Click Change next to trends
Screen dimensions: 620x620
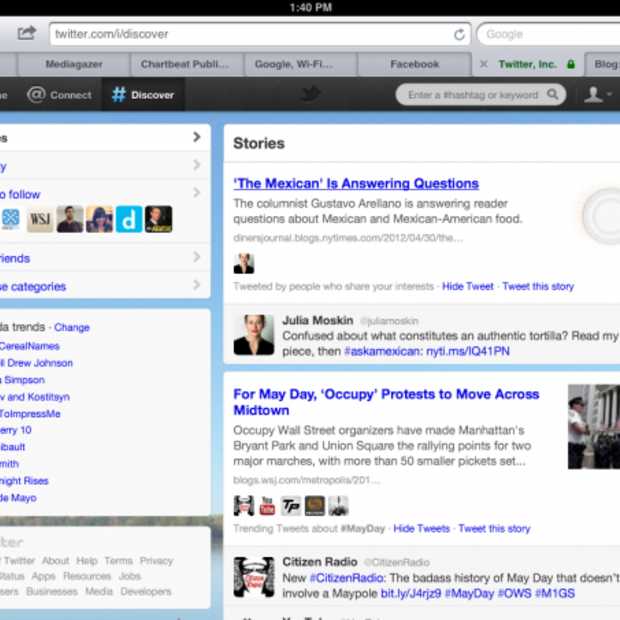(x=72, y=327)
